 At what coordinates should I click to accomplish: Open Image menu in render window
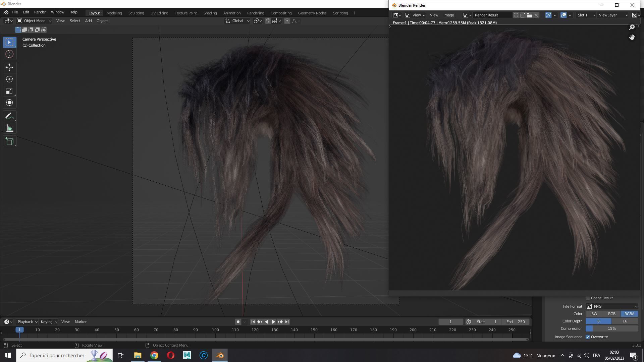(448, 15)
